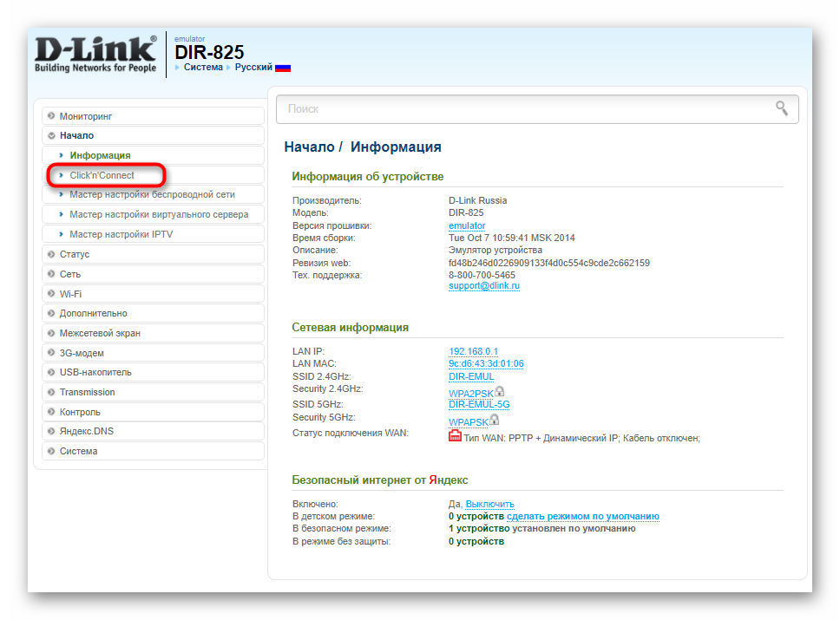
Task: Select the Информация submenu item
Action: pyautogui.click(x=153, y=155)
